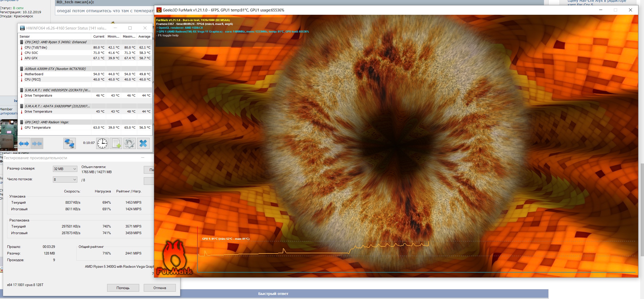Reset the HWiNFO elapsed time clock
The width and height of the screenshot is (644, 299).
pos(102,143)
